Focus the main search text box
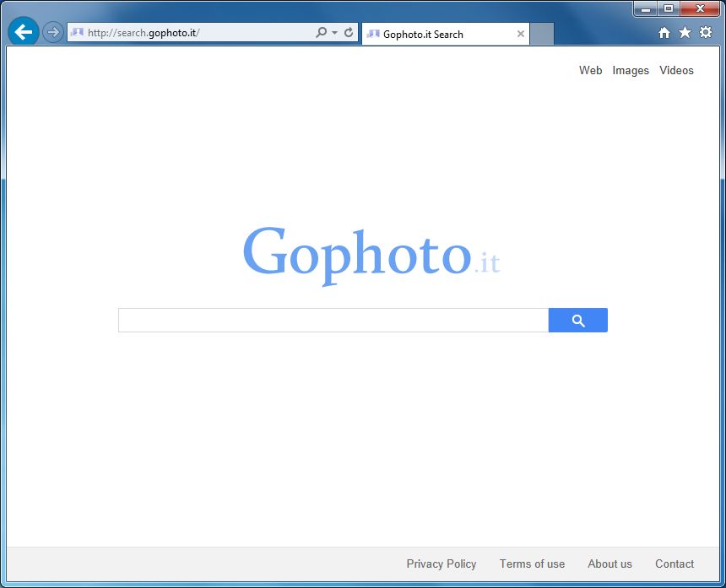Viewport: 726px width, 588px height. point(333,320)
